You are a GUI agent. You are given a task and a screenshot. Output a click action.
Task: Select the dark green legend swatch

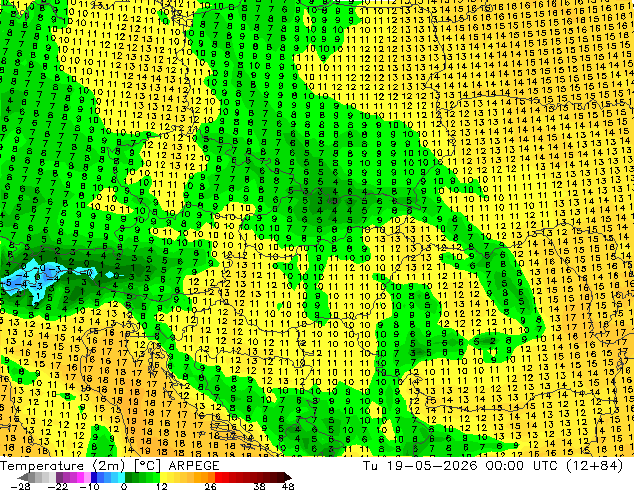128,477
